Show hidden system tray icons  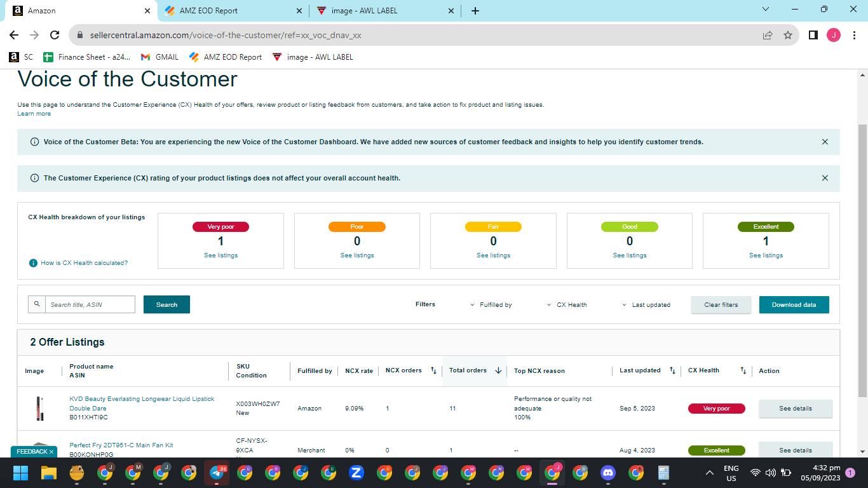pyautogui.click(x=710, y=473)
